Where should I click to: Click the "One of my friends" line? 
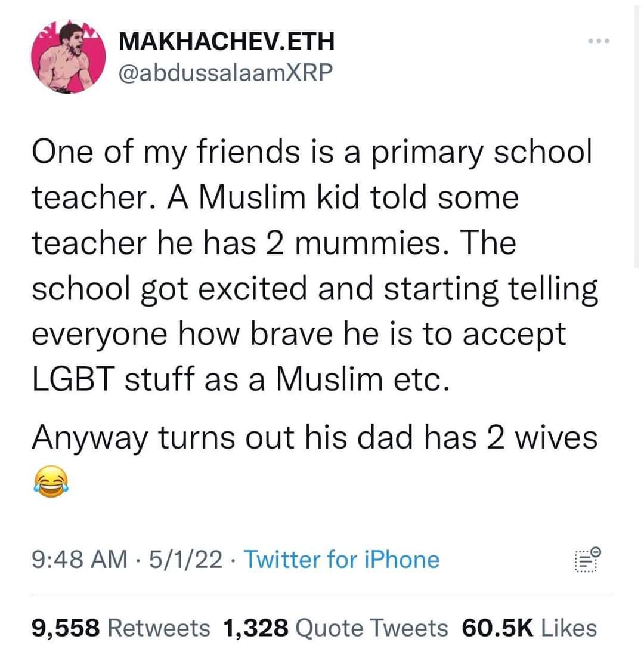(311, 152)
